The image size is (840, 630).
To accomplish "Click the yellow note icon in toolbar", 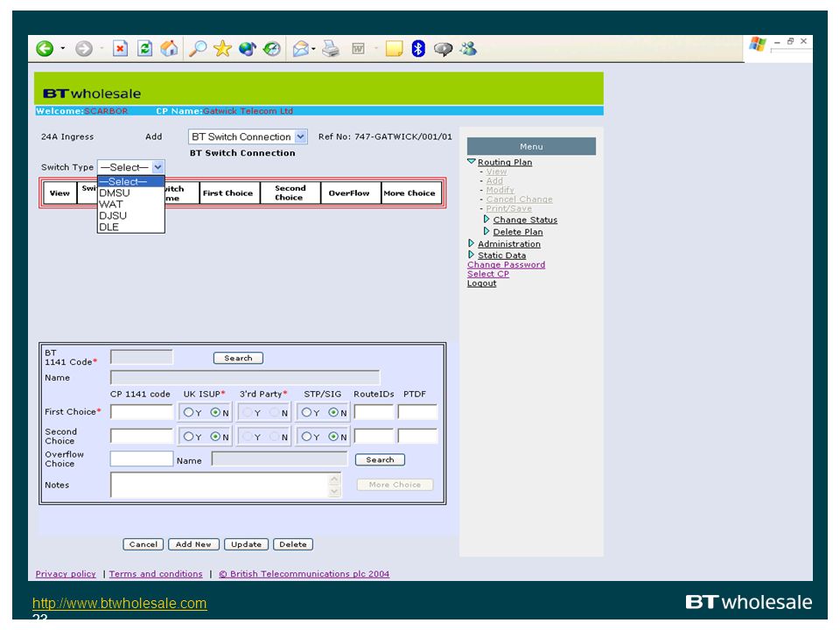I will 394,49.
